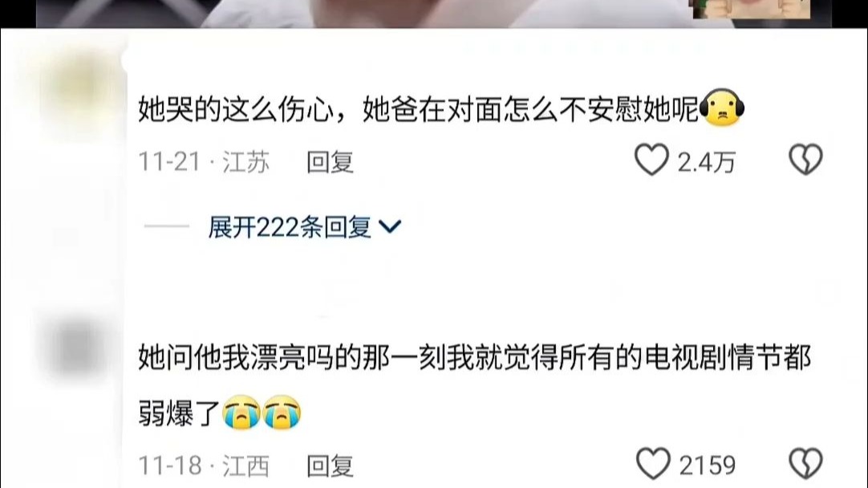Click the chevron next to 222条回复
The width and height of the screenshot is (868, 488).
(x=390, y=226)
